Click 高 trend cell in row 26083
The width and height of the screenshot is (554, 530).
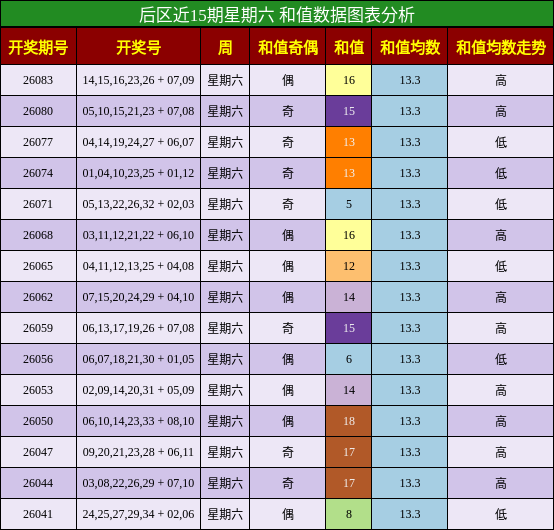coord(501,80)
